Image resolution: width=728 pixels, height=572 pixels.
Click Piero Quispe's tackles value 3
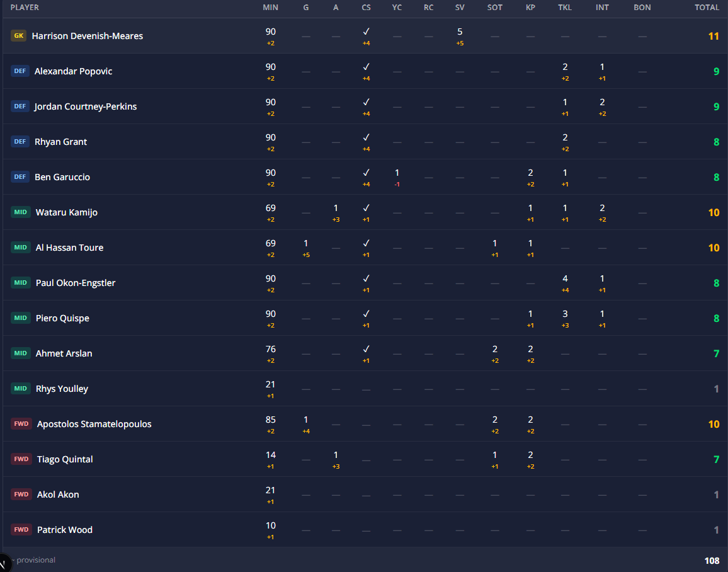pos(565,314)
